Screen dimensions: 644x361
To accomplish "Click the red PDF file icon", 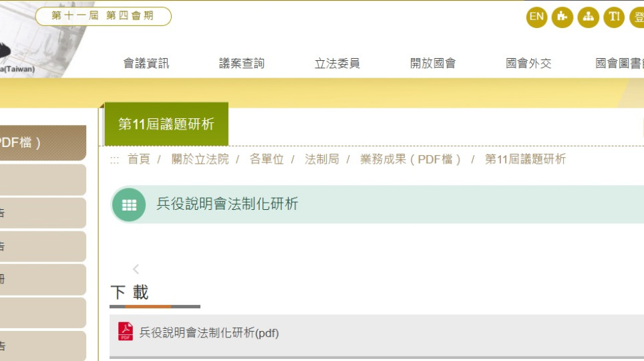I will coord(126,332).
